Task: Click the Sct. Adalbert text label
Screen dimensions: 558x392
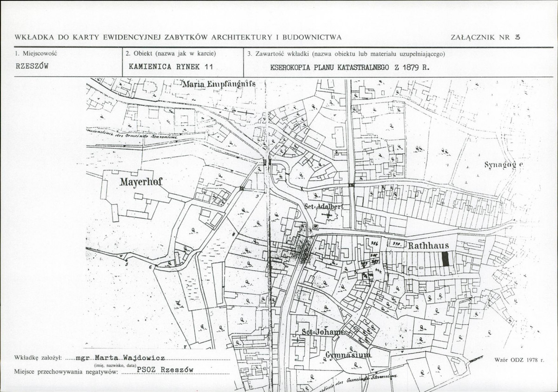Action: click(x=324, y=206)
